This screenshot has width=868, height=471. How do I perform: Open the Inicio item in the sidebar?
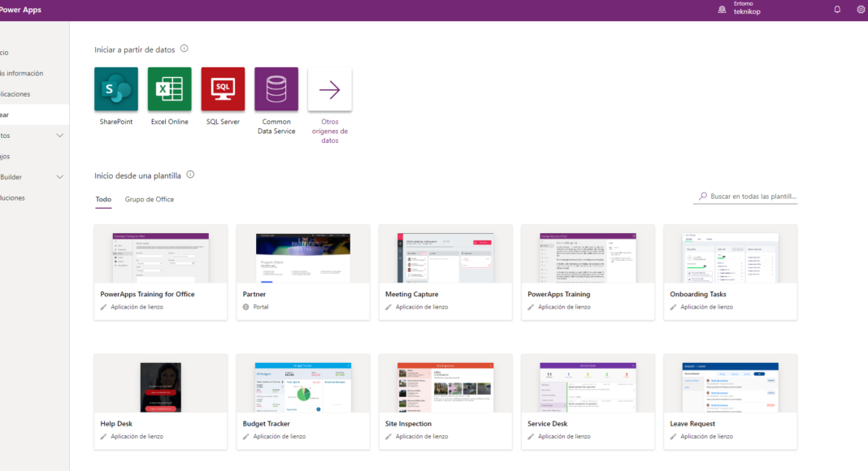coord(34,53)
